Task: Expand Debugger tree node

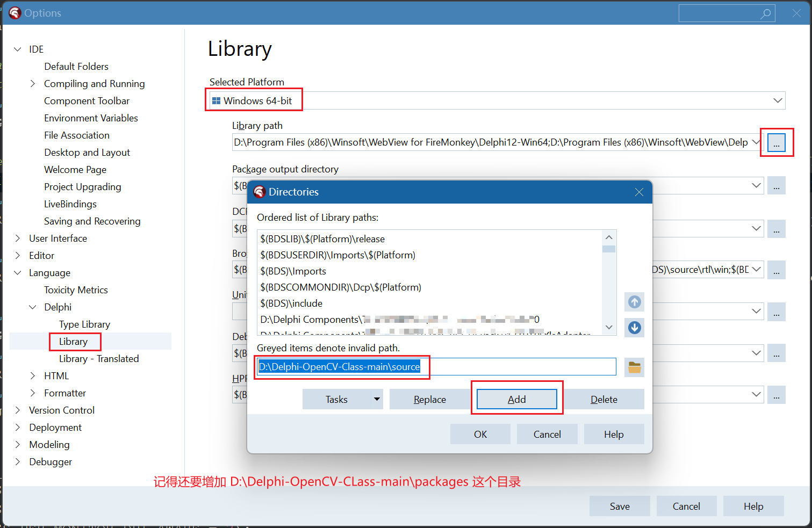Action: click(x=18, y=462)
